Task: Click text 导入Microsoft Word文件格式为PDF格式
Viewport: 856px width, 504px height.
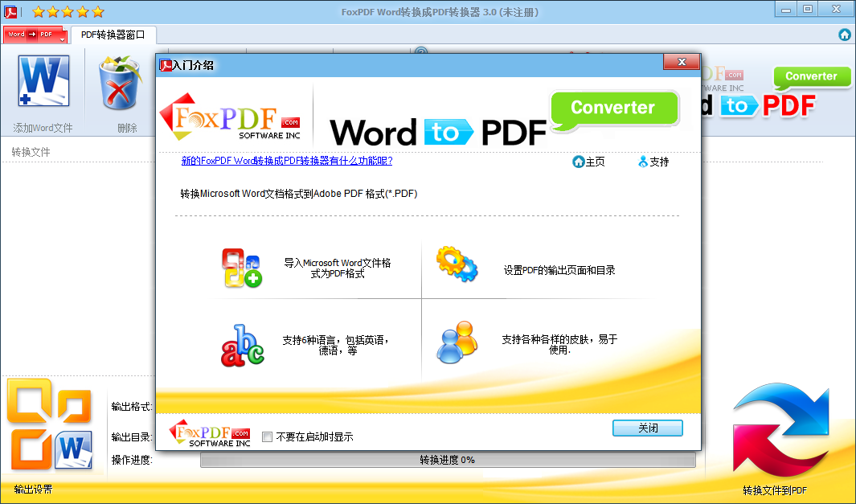Action: [338, 268]
